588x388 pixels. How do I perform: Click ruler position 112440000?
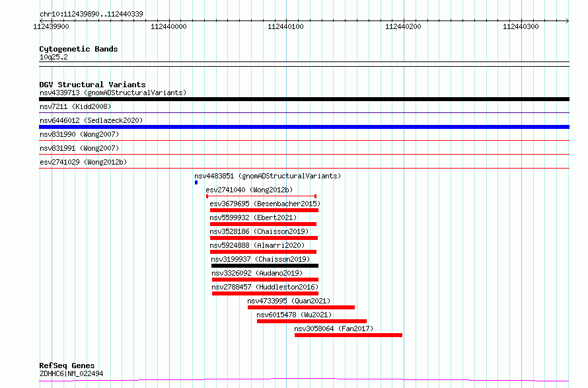[168, 26]
